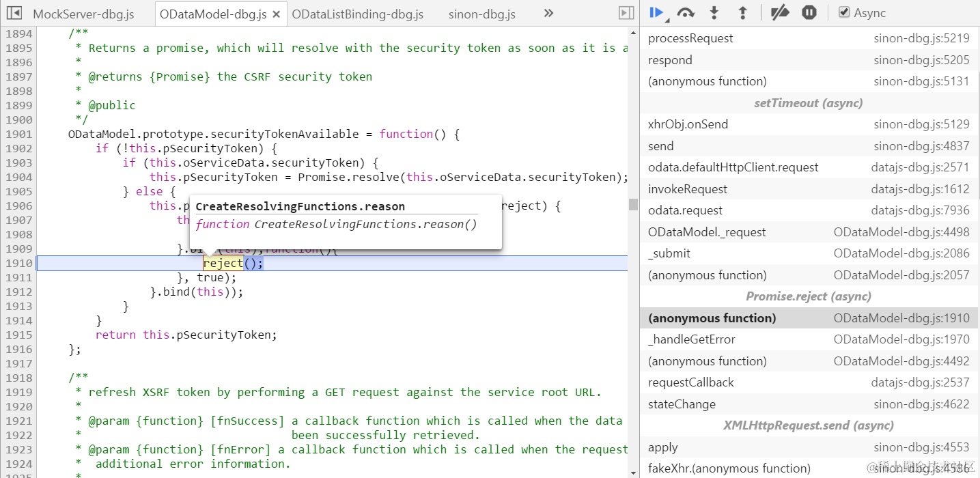Select apply call stack frame
The width and height of the screenshot is (980, 478).
[810, 447]
